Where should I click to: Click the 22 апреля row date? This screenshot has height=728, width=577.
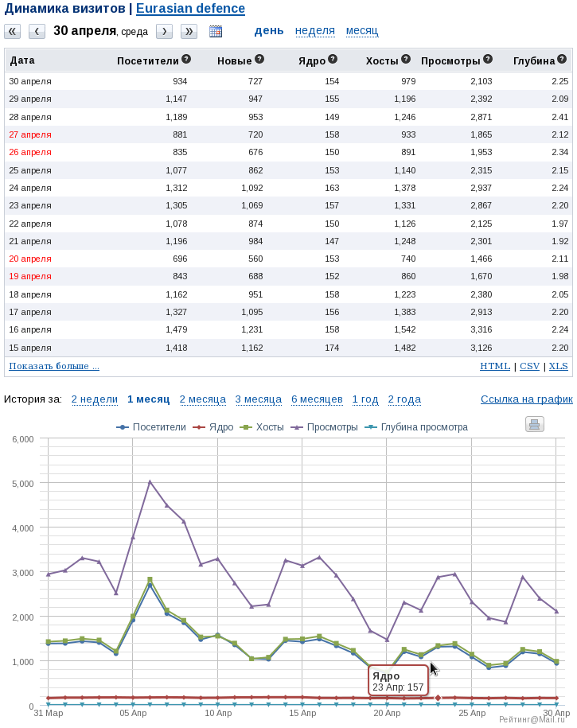click(x=30, y=224)
